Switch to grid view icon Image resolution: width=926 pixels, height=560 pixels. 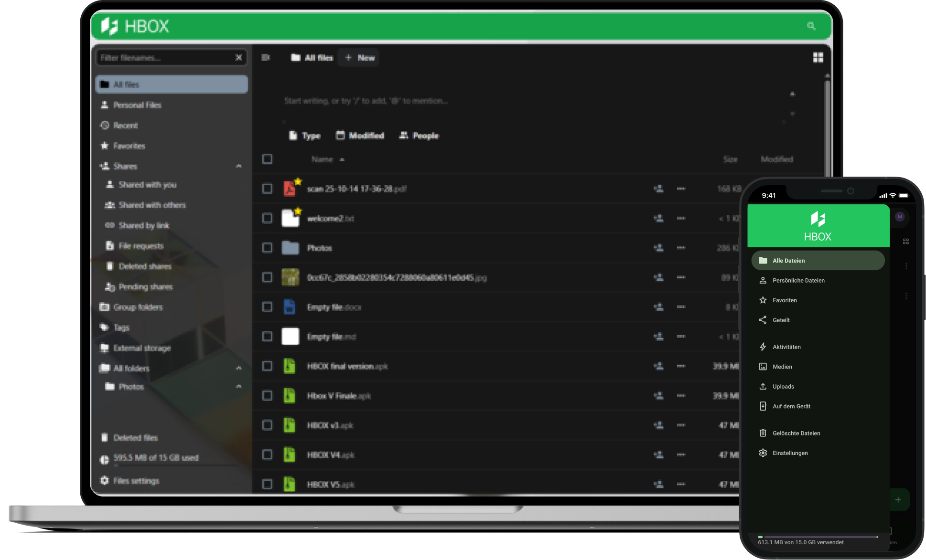[818, 58]
